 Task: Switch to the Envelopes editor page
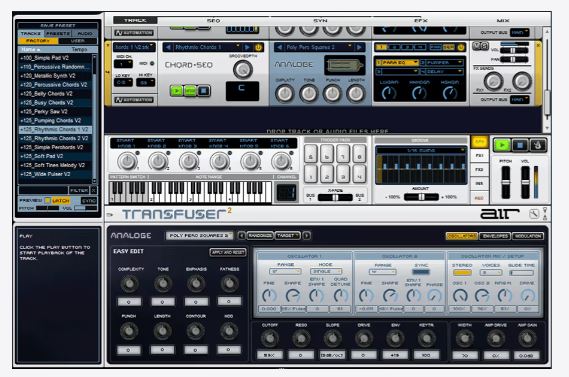[495, 236]
